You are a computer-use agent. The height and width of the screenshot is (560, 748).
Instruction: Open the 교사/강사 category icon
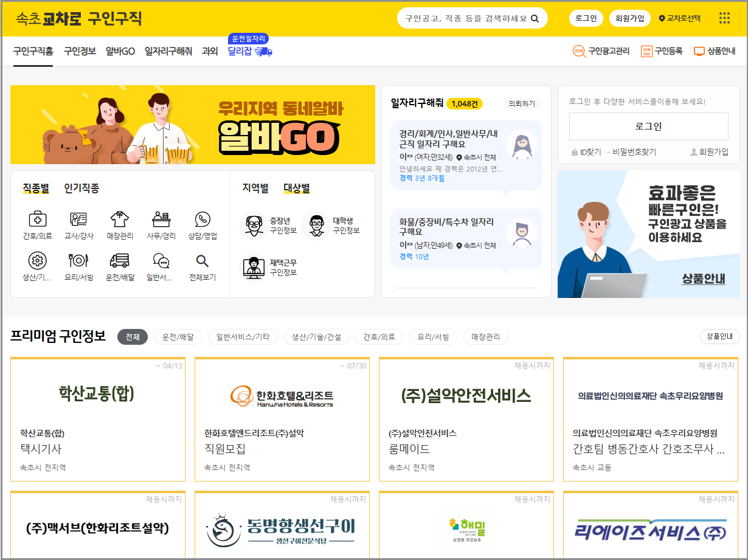[x=78, y=224]
